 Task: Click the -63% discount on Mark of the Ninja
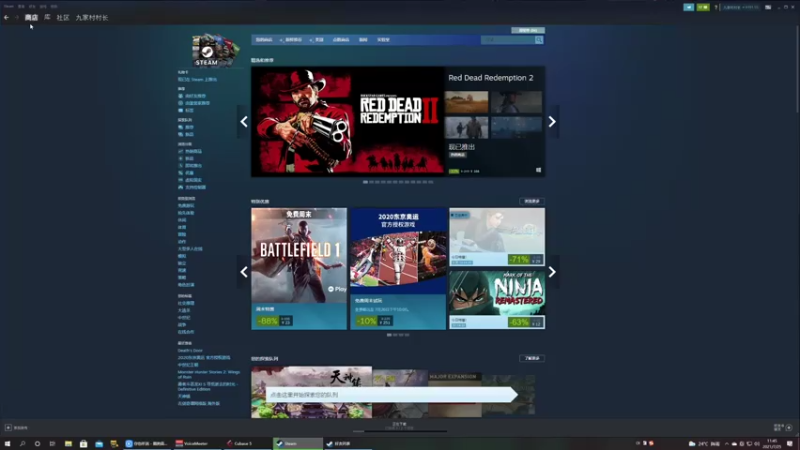pyautogui.click(x=519, y=322)
